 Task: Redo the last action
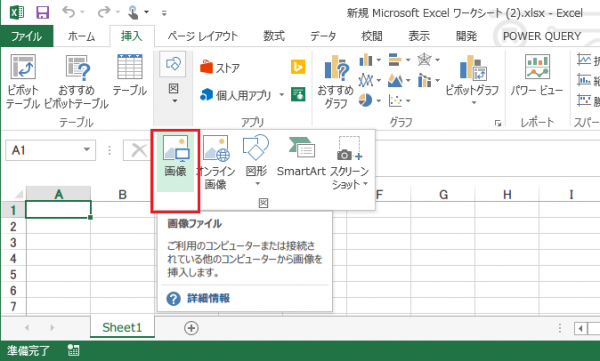[103, 12]
